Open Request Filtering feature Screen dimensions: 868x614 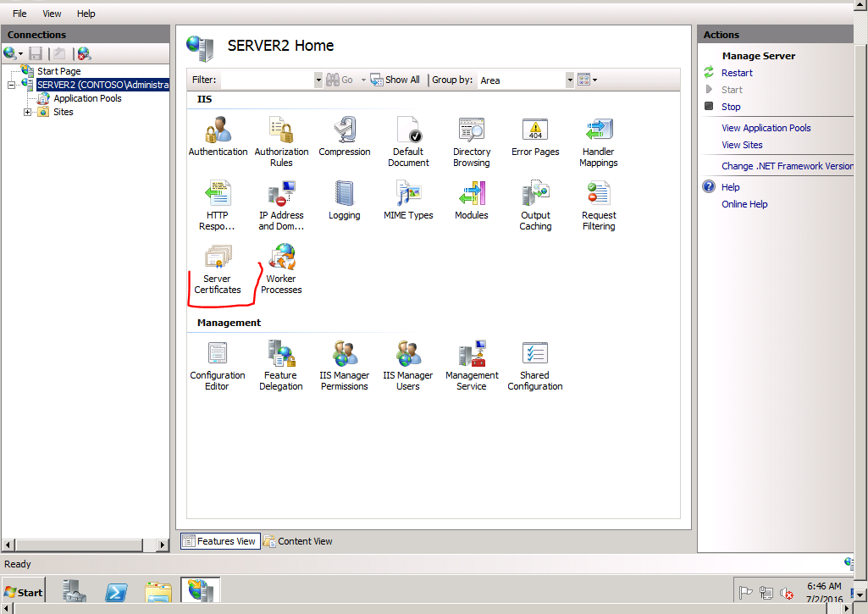(599, 206)
